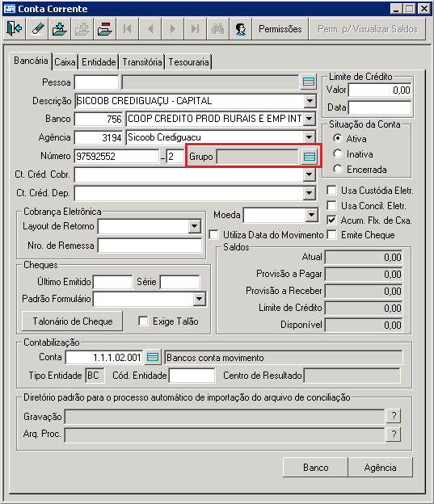Expand the Banco name dropdown
The height and width of the screenshot is (504, 434).
[310, 119]
